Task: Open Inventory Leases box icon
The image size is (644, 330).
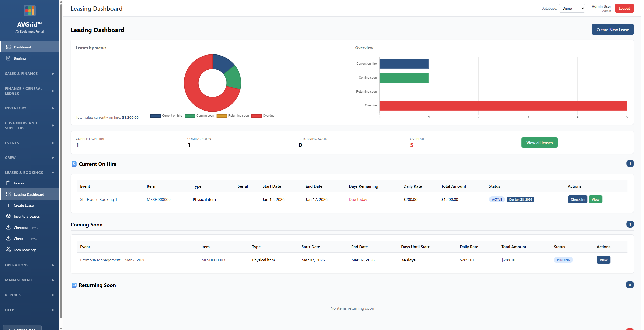Action: 8,216
